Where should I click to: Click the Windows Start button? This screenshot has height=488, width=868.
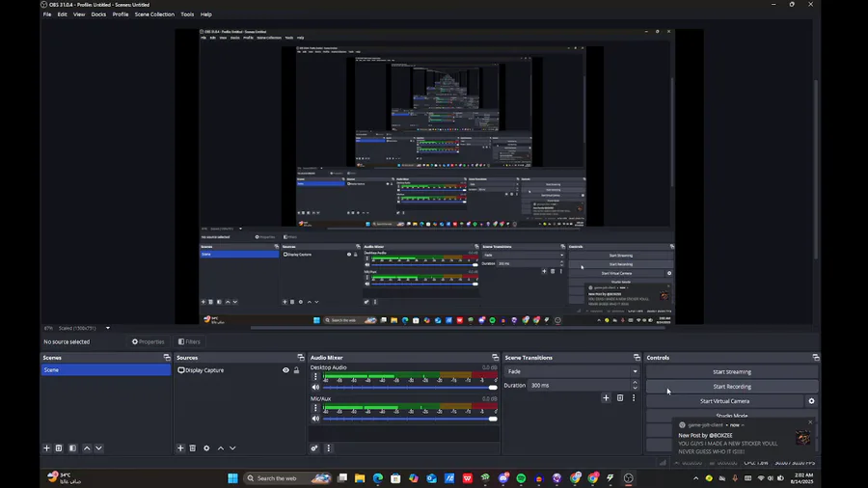[232, 478]
